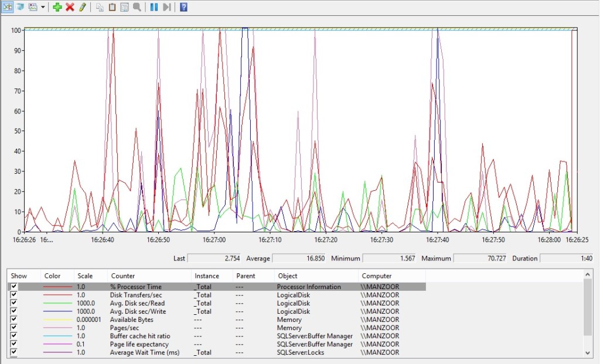Screen dimensions: 600x364
Task: Select the Average Wait Time (ms) name
Action: pos(145,352)
